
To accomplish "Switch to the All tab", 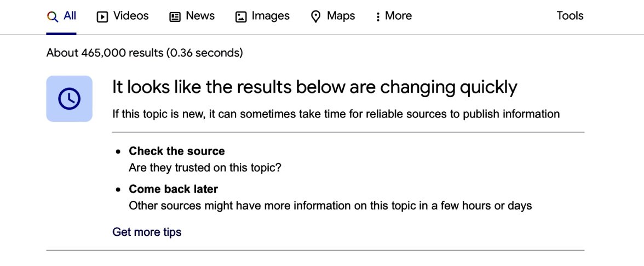I will (x=69, y=16).
